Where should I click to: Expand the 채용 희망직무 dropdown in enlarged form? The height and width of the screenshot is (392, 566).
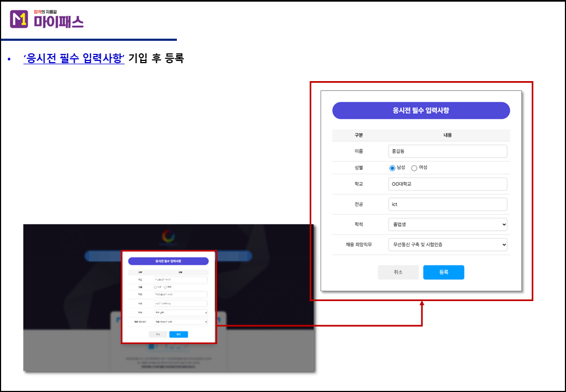[447, 245]
